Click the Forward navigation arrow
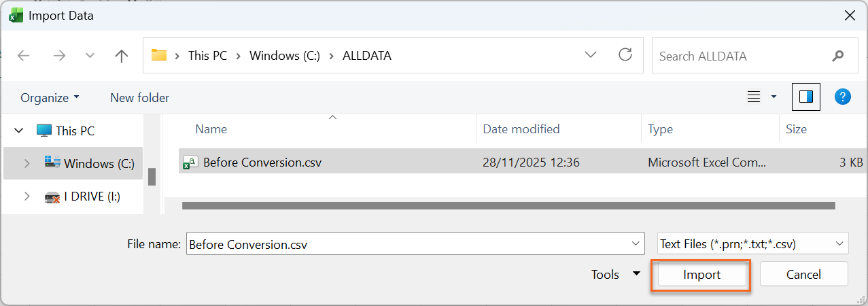 59,56
